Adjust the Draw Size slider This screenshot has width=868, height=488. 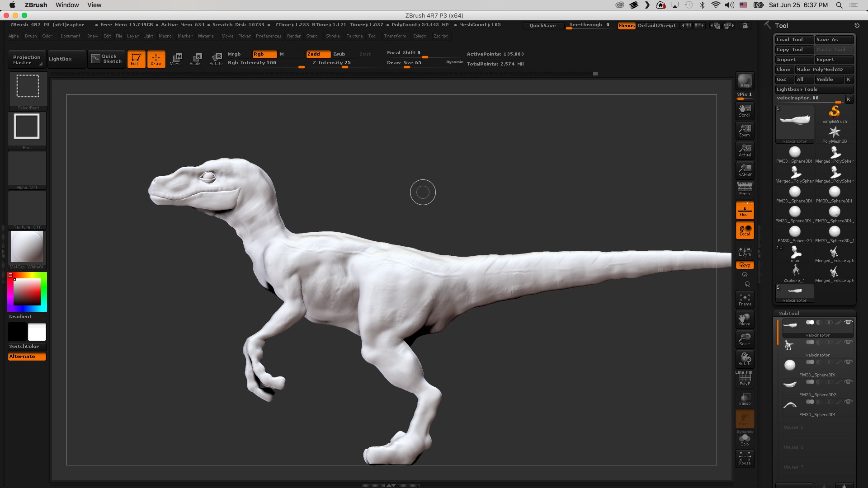click(425, 63)
